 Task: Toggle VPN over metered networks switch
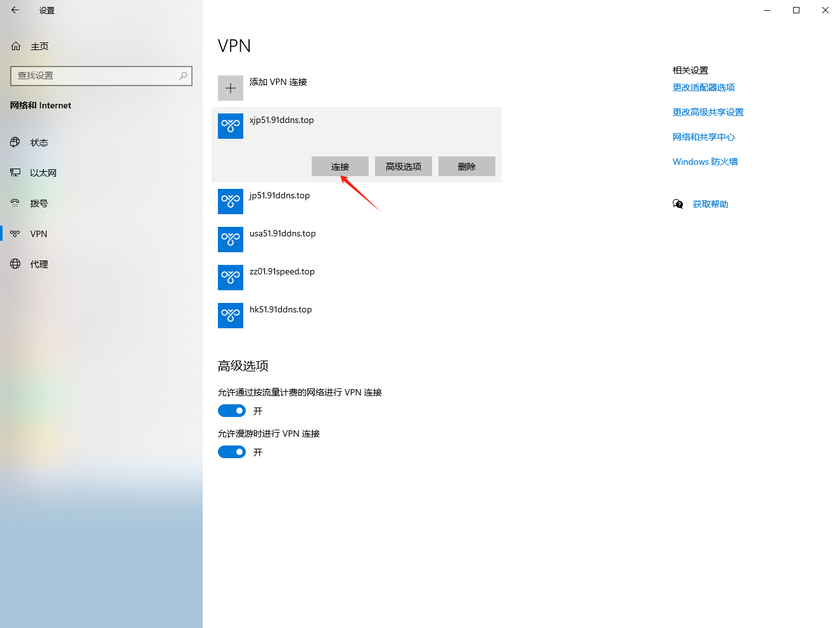pos(232,411)
